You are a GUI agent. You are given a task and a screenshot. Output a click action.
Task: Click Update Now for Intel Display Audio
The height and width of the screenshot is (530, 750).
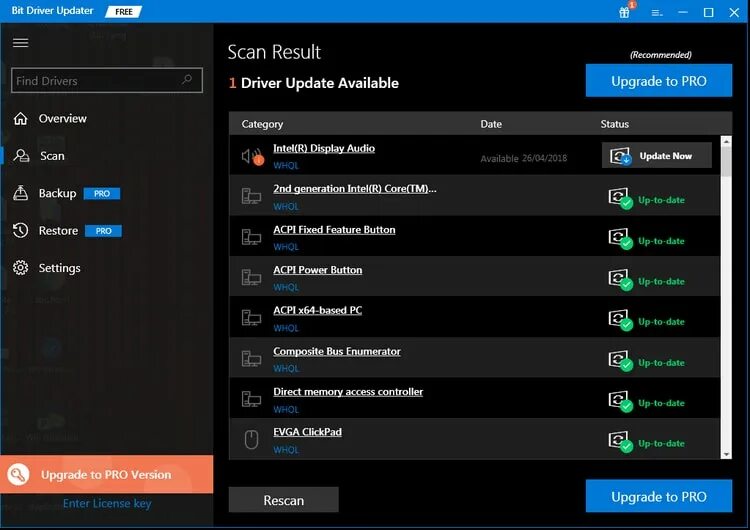[x=657, y=155]
